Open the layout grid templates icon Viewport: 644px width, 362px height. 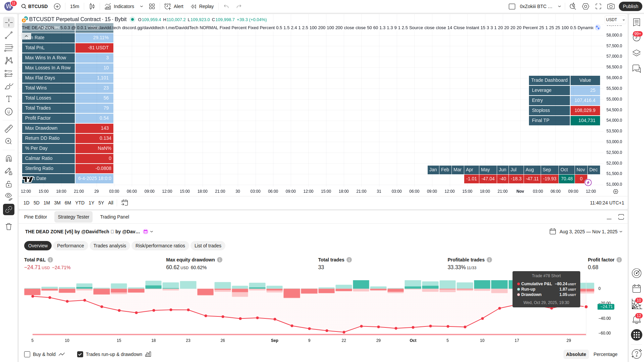point(152,6)
